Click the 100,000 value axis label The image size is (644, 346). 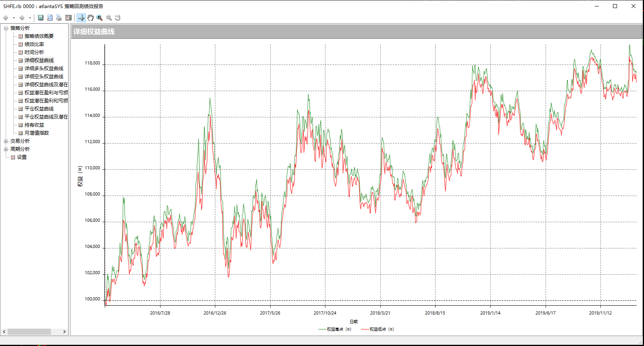92,299
